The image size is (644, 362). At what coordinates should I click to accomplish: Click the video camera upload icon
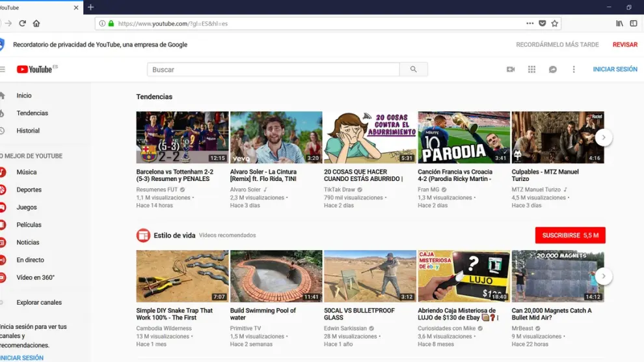(x=511, y=70)
